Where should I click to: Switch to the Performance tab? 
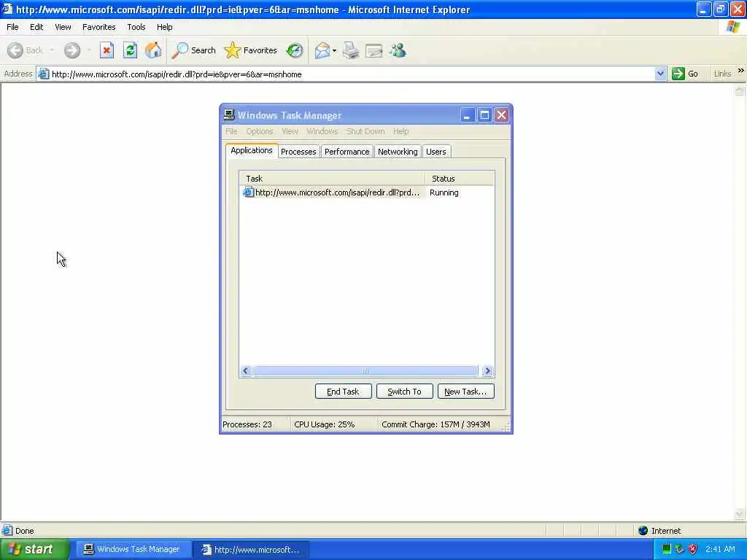[x=347, y=152]
